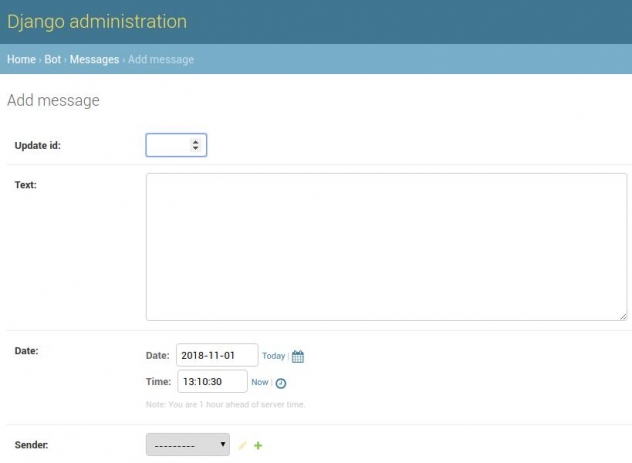Click the Django administration header title
632x463 pixels.
(97, 21)
